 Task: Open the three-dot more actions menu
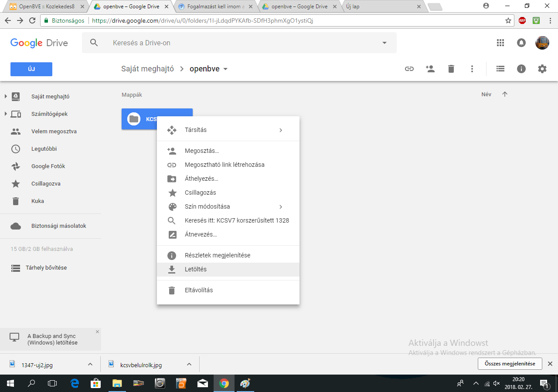point(472,69)
